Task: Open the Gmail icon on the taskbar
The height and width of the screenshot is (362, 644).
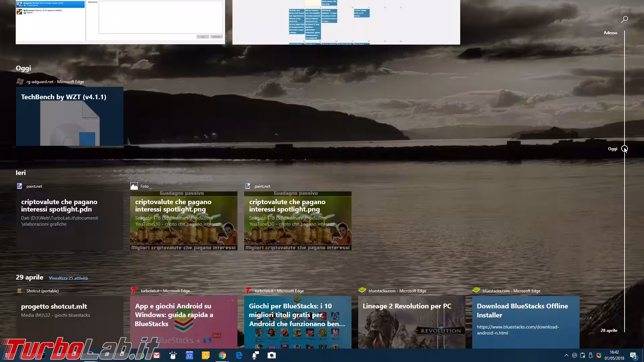Action: click(157, 355)
